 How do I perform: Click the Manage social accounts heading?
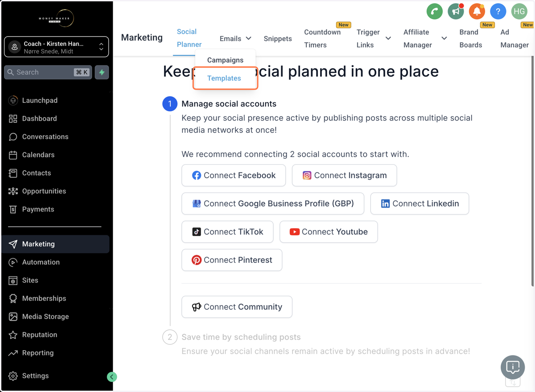[229, 104]
